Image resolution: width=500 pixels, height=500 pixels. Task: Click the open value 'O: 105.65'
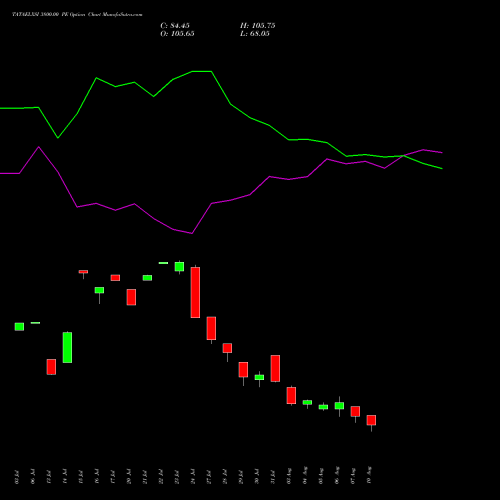[177, 34]
